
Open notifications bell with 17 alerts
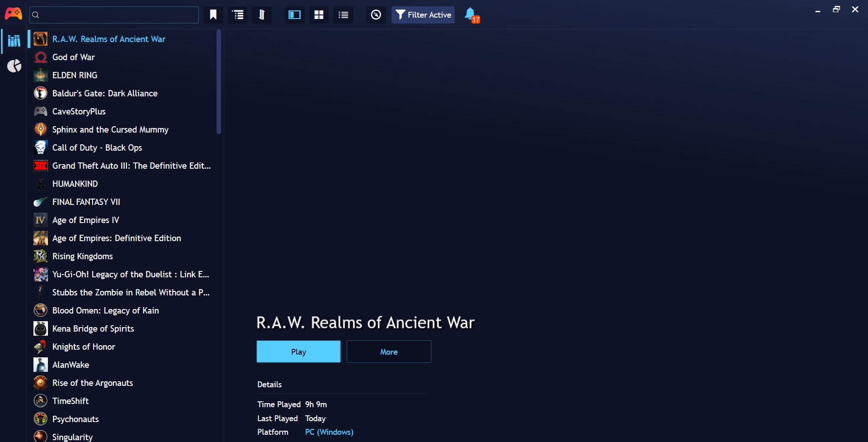point(472,15)
